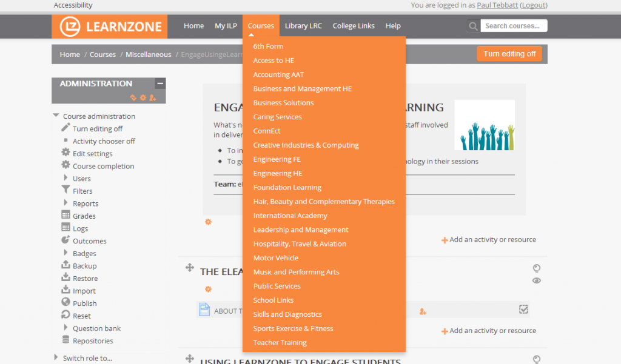This screenshot has width=621, height=364.
Task: Open the Library LRC menu
Action: pos(303,25)
